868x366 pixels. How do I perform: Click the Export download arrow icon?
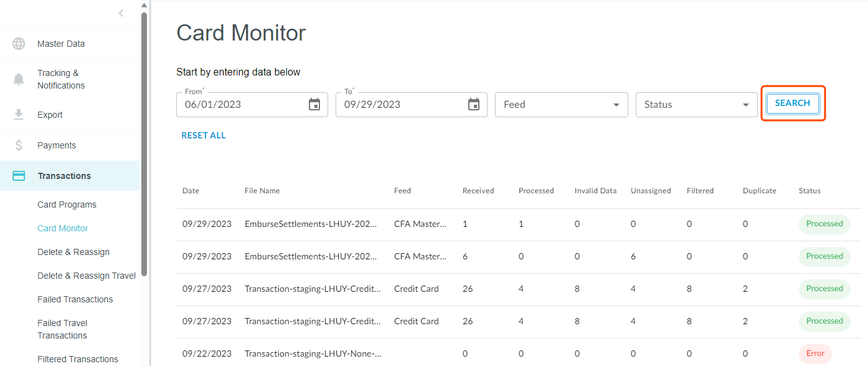click(x=19, y=115)
